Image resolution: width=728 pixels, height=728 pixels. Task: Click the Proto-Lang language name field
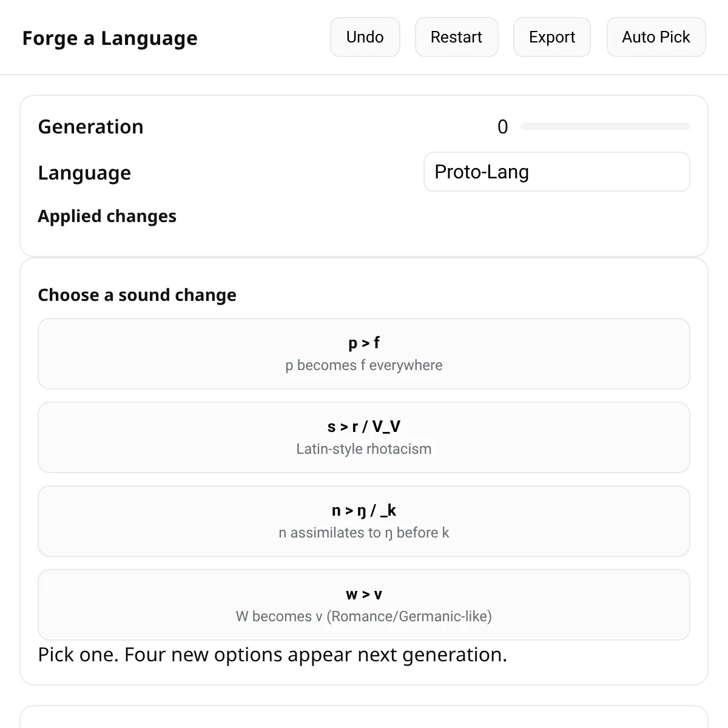556,172
